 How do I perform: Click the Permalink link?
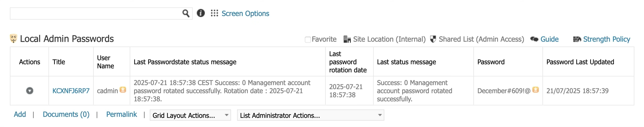122,115
